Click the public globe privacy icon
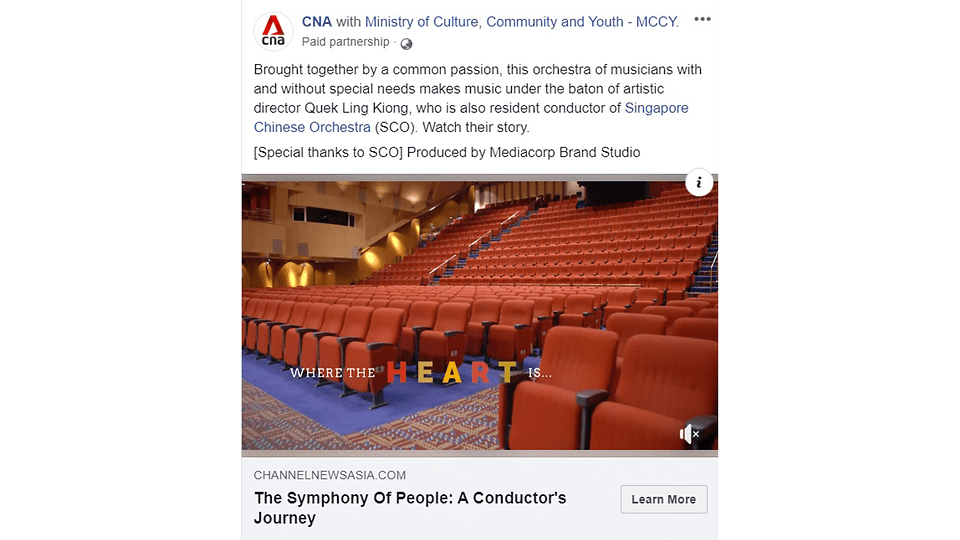This screenshot has height=540, width=960. pyautogui.click(x=406, y=43)
